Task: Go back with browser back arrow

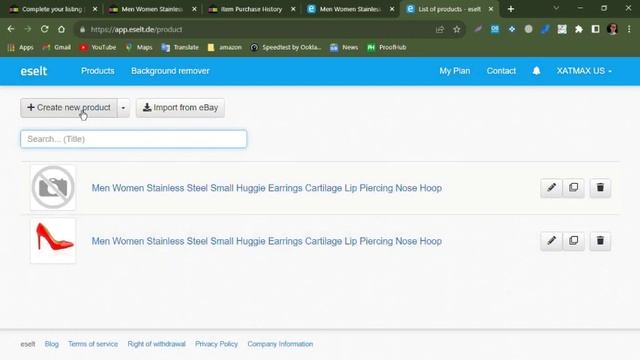Action: click(x=11, y=29)
